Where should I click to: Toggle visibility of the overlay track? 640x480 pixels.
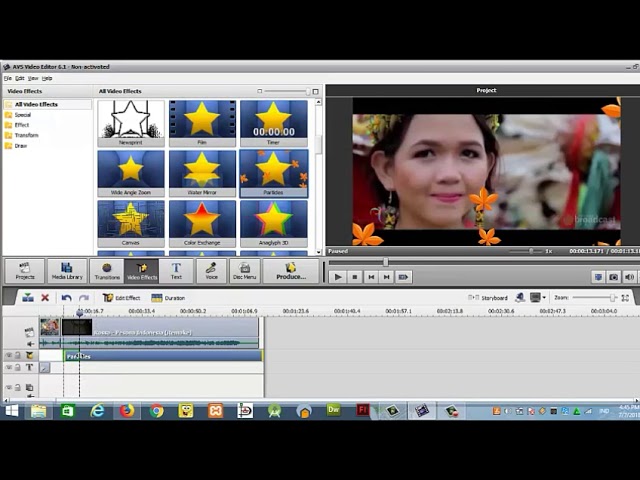(8, 387)
